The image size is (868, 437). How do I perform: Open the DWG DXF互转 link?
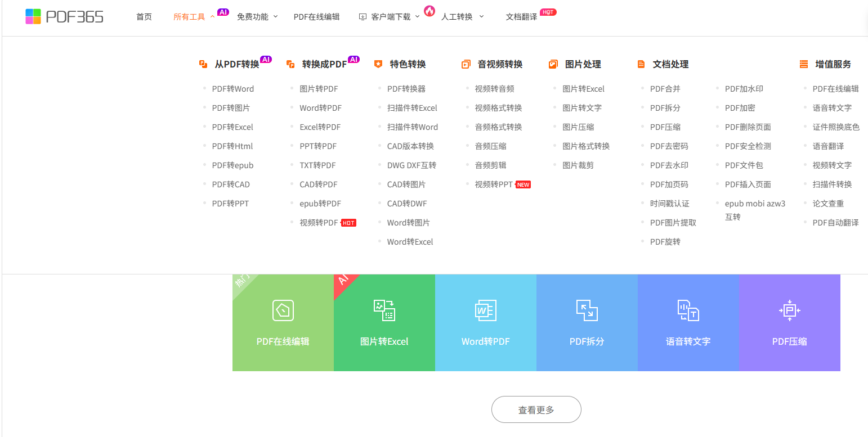point(411,165)
